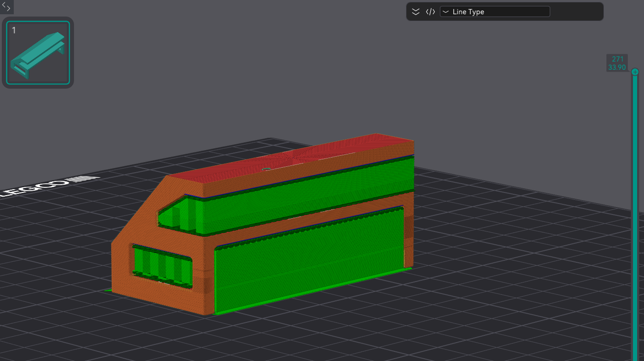The image size is (644, 361).
Task: Click the sliced model preview
Action: pyautogui.click(x=262, y=224)
